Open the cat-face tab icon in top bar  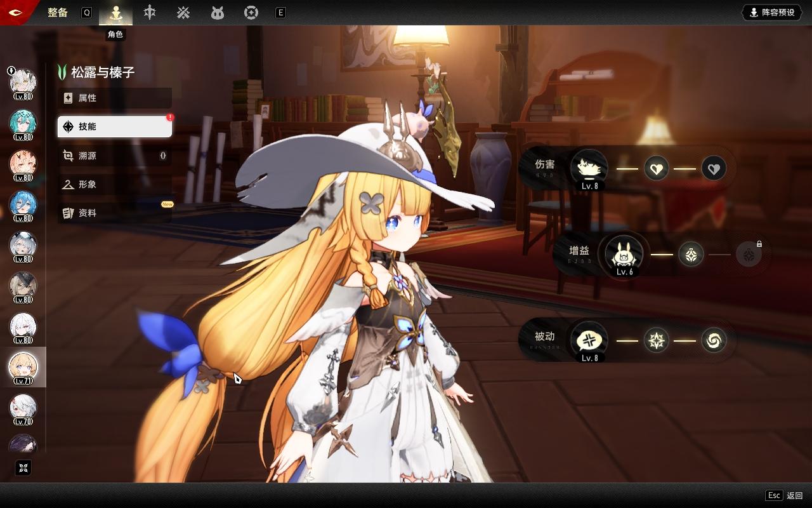(218, 12)
